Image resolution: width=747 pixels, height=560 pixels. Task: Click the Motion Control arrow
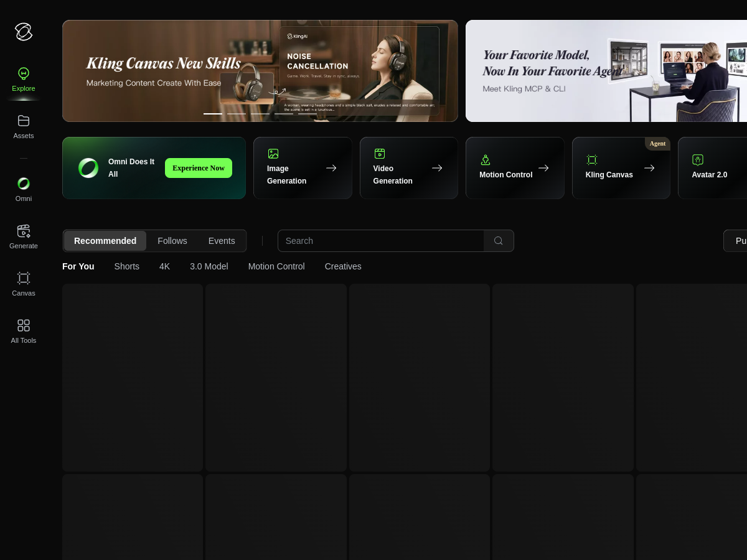(543, 168)
